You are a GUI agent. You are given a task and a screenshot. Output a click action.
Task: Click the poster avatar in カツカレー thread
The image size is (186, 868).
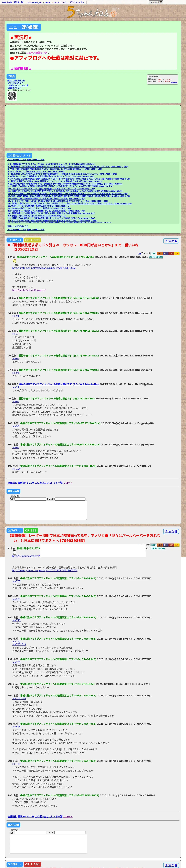pos(14,261)
